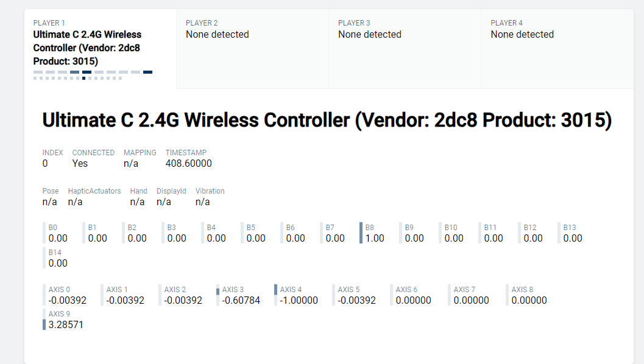Image resolution: width=644 pixels, height=364 pixels.
Task: Click the B11 button indicator
Action: pos(493,233)
